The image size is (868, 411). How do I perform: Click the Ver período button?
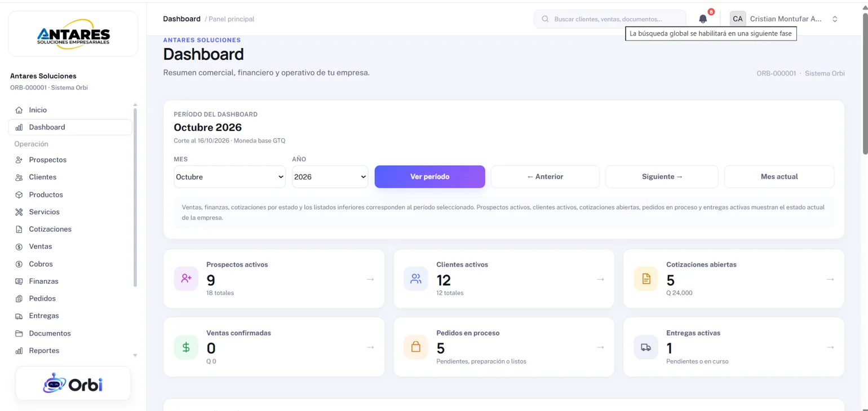click(x=430, y=176)
